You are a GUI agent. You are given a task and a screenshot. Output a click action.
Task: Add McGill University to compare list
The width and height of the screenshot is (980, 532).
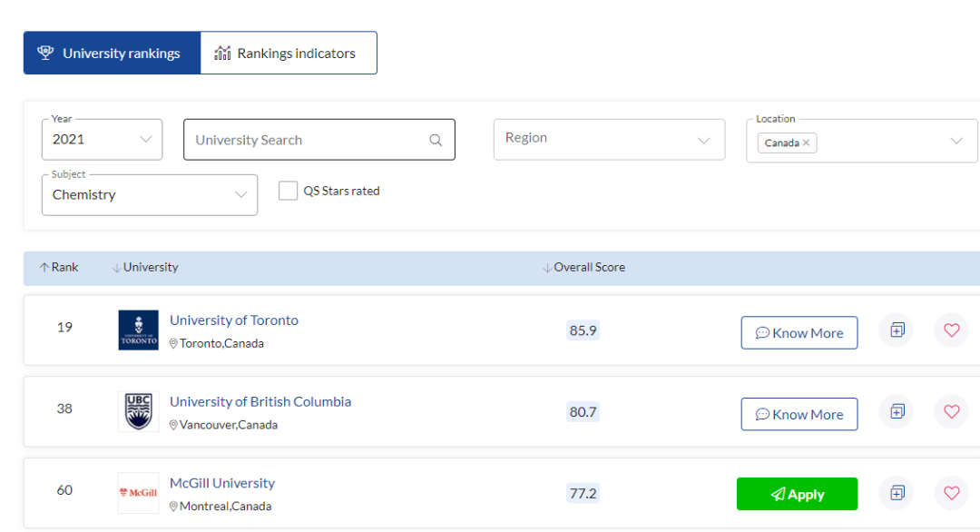click(897, 493)
